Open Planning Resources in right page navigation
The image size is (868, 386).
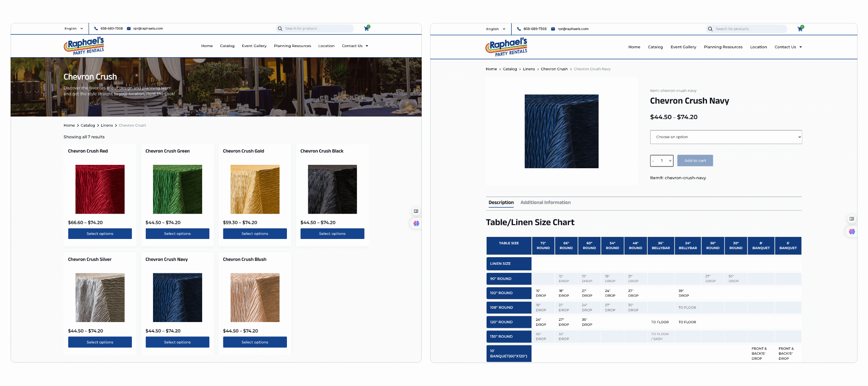723,47
